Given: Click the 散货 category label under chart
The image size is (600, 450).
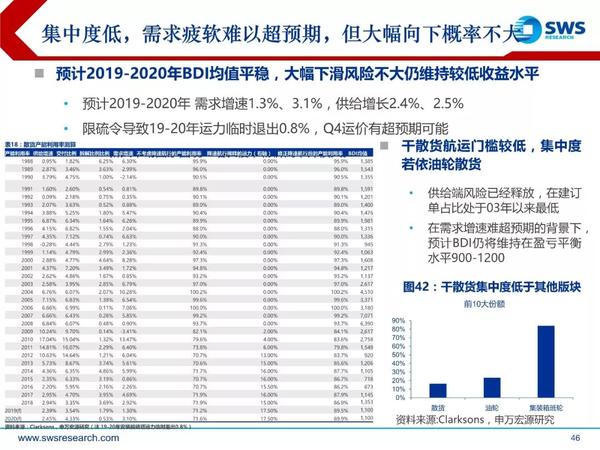Looking at the screenshot, I should [438, 408].
